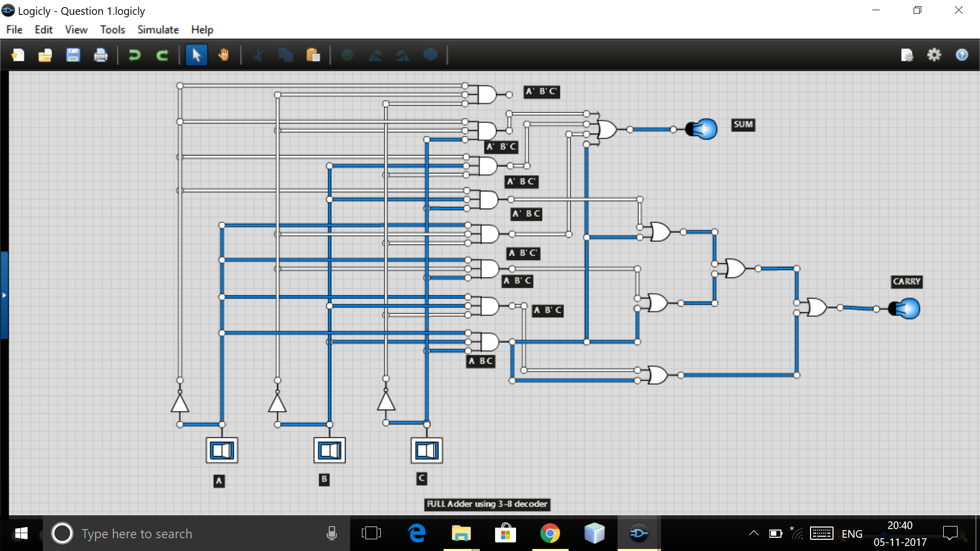Screen dimensions: 980x551
Task: Select the label B under the second switch
Action: click(x=324, y=480)
